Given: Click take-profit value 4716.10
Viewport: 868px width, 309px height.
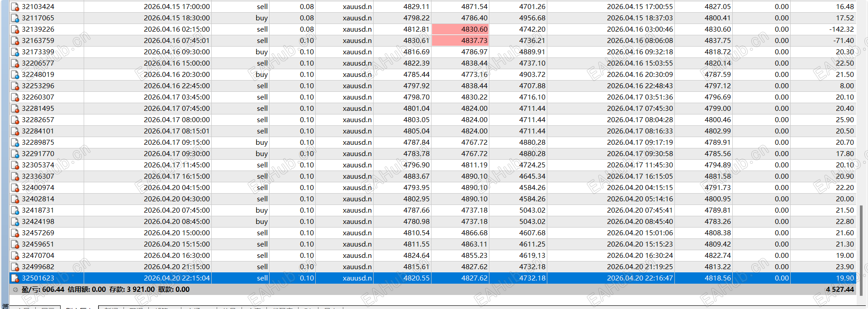Looking at the screenshot, I should pyautogui.click(x=532, y=97).
